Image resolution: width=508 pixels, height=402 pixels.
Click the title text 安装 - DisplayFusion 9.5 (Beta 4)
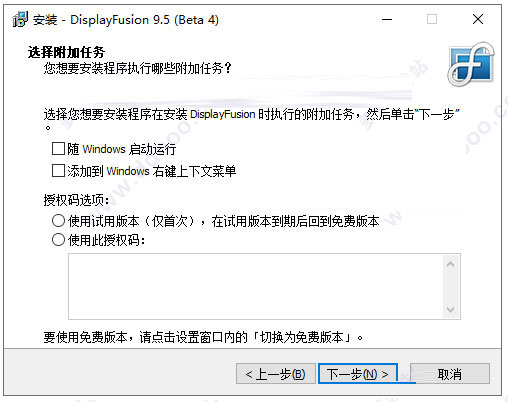(126, 20)
